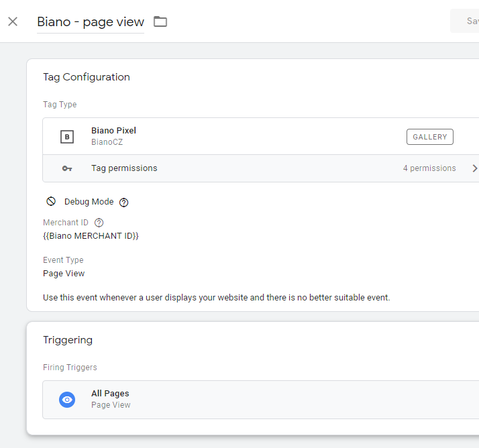Click the event description about displaying your website
The height and width of the screenshot is (448, 479).
(217, 298)
